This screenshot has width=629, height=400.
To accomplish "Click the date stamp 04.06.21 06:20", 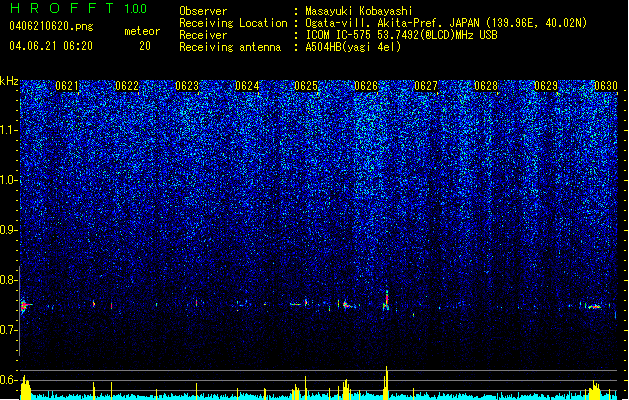I will [x=51, y=46].
